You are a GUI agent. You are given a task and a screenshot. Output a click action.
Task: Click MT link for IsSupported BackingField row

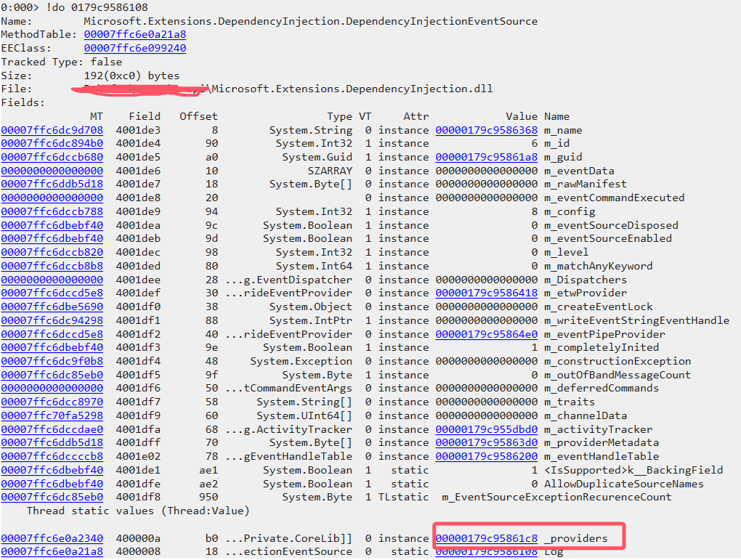coord(52,470)
